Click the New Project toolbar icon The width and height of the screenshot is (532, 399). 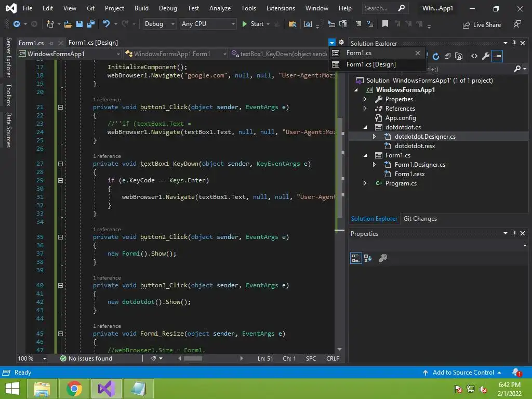[50, 24]
